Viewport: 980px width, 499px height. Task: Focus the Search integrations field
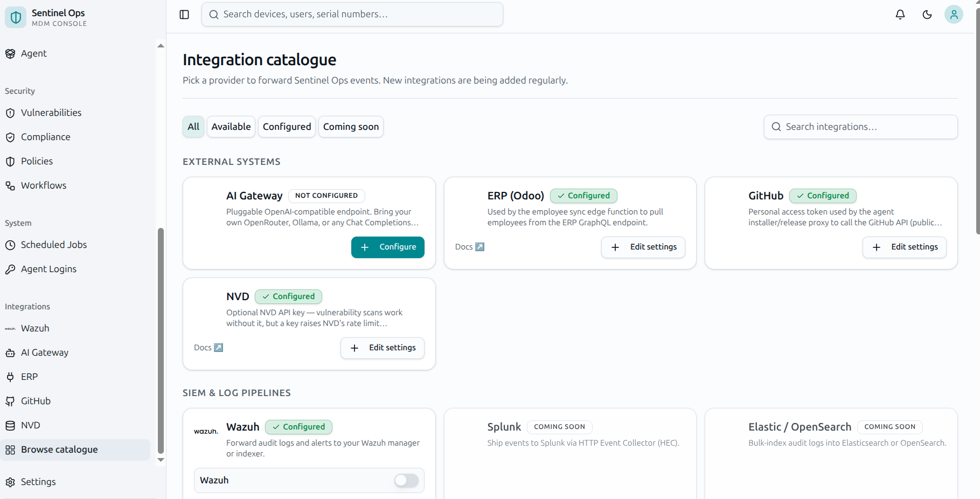point(861,127)
